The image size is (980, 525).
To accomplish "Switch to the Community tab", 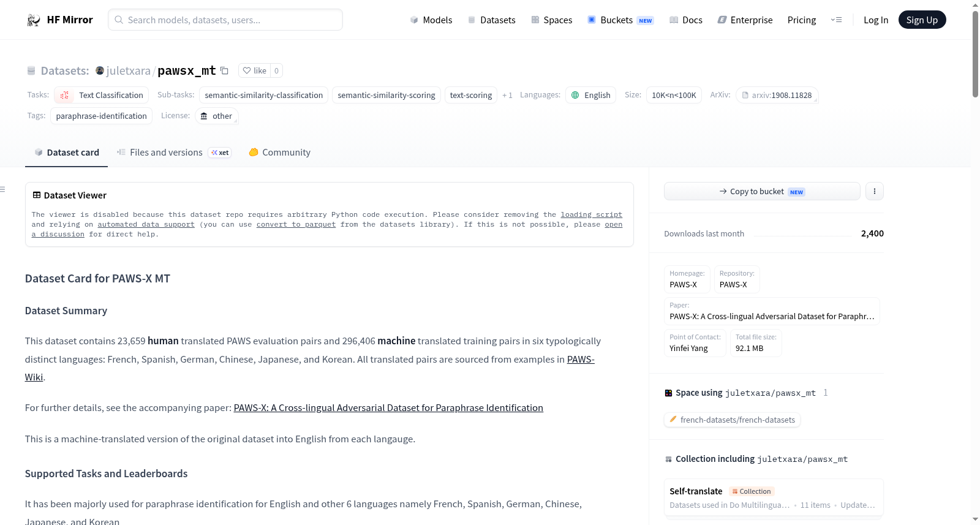I will pos(279,153).
